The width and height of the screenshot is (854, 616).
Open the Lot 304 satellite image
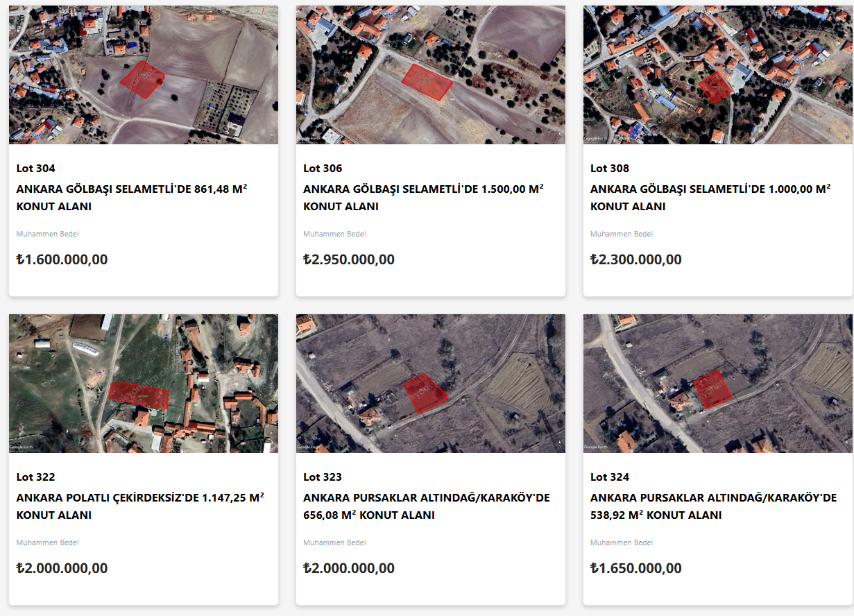click(144, 75)
